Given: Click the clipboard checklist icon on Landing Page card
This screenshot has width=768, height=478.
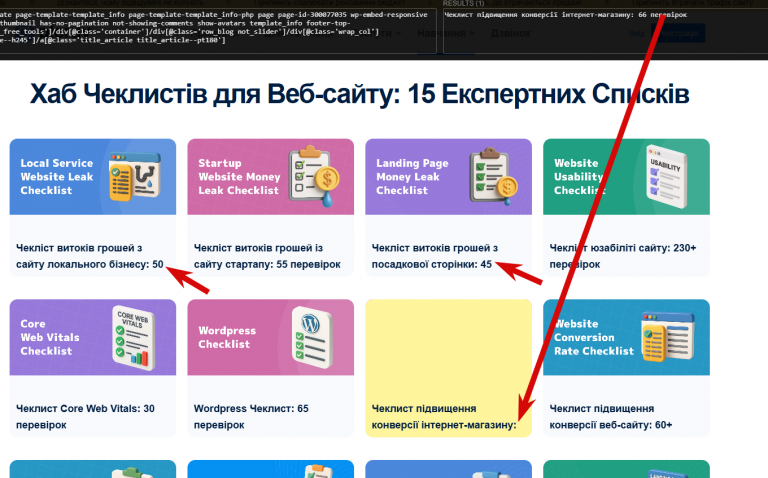Looking at the screenshot, I should [493, 176].
